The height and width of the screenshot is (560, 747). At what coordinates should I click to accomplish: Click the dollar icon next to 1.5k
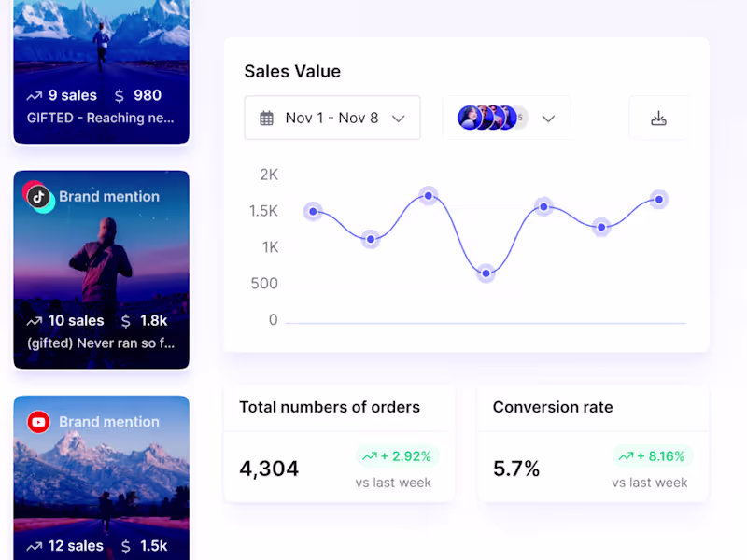126,546
